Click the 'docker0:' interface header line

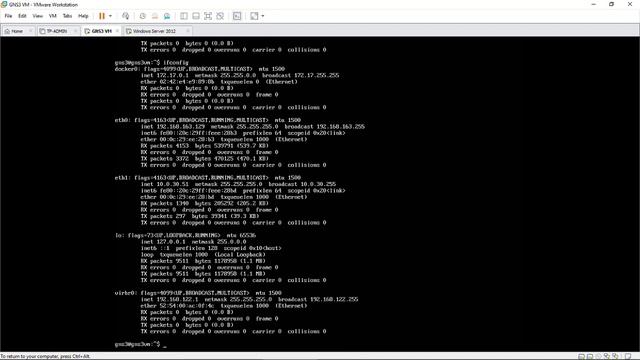(200, 69)
